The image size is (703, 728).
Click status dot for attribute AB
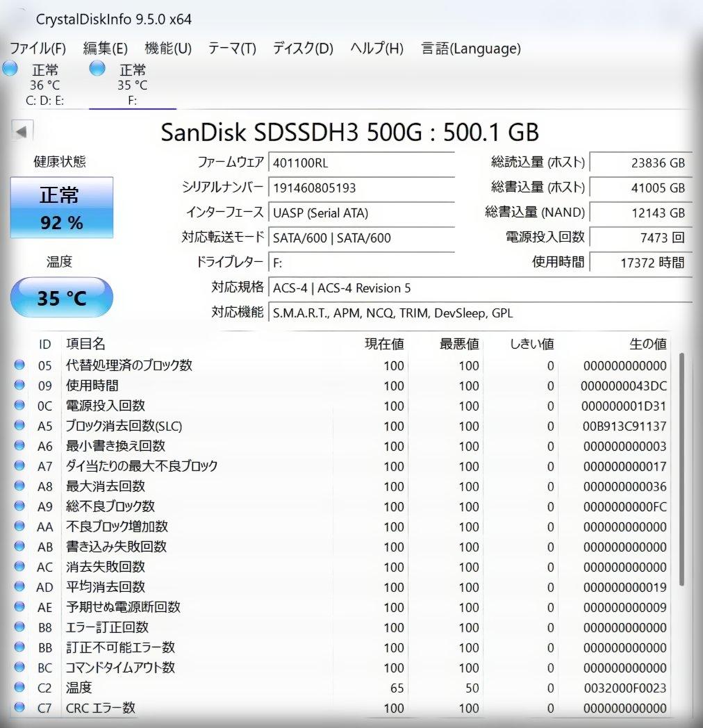(19, 547)
